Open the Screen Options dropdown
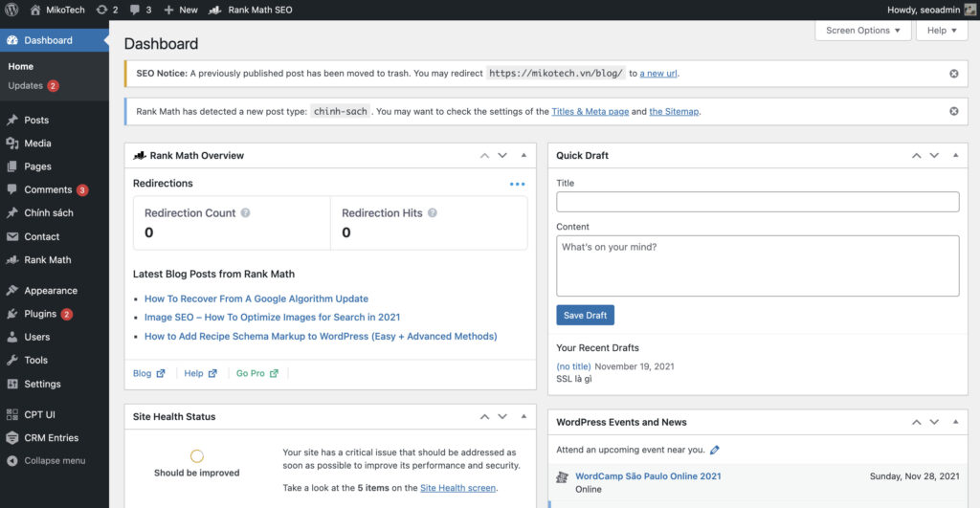This screenshot has width=980, height=508. click(x=862, y=31)
